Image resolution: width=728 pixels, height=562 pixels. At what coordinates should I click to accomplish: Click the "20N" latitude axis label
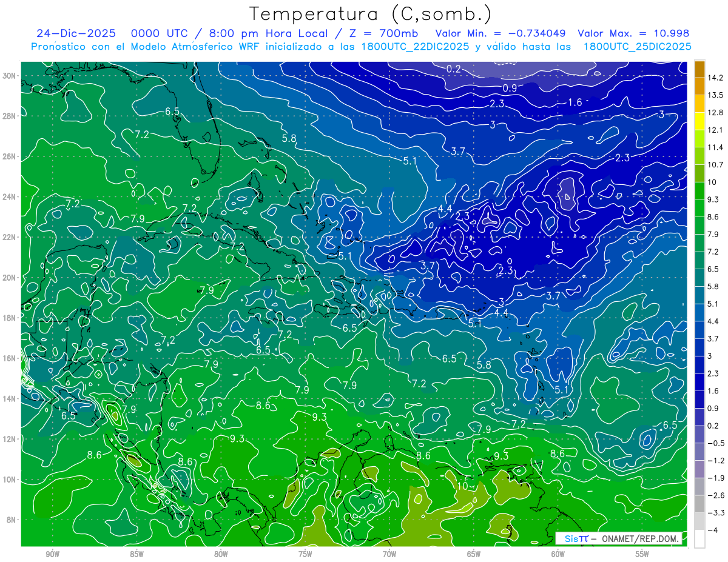[10, 278]
